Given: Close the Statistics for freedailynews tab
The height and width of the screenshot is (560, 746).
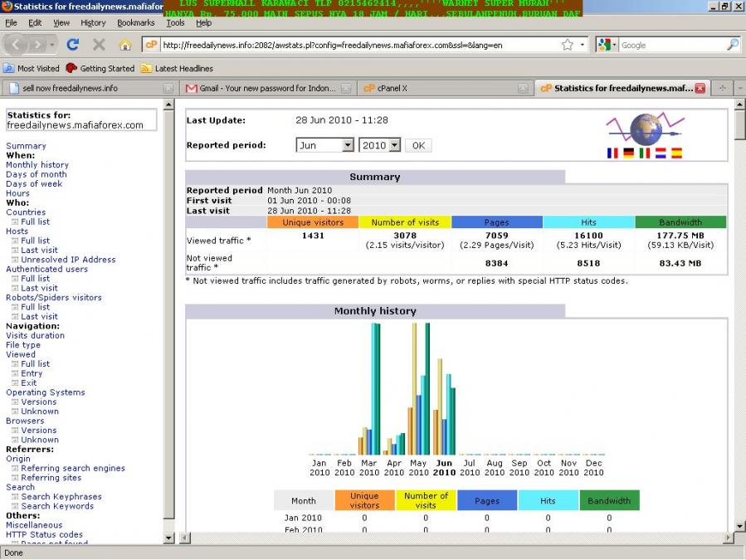Looking at the screenshot, I should [x=700, y=88].
